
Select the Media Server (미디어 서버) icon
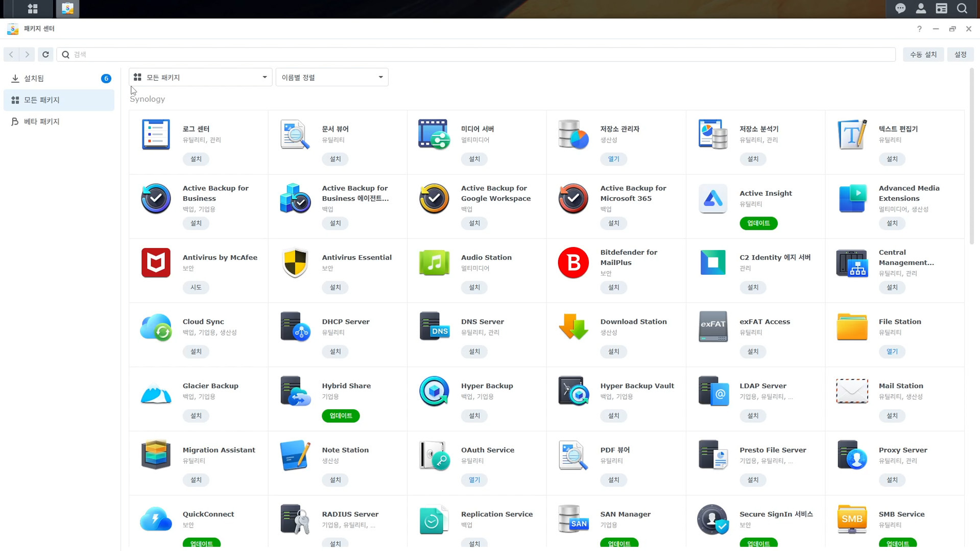434,134
